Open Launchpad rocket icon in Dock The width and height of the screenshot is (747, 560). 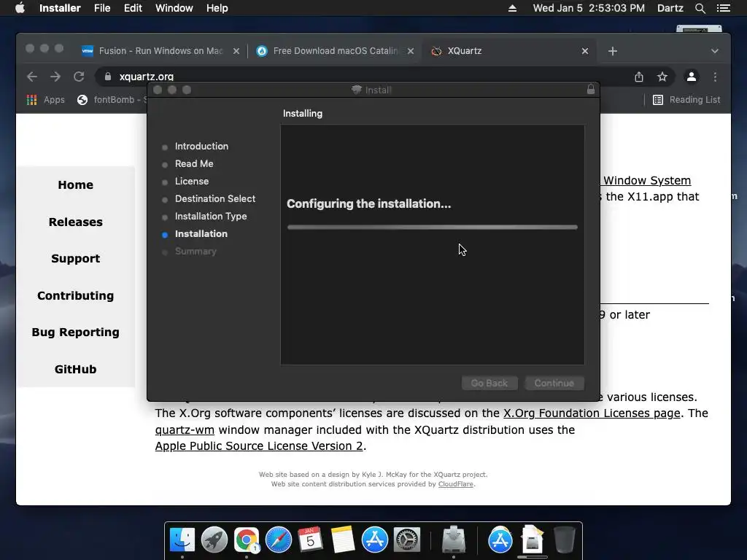point(214,540)
